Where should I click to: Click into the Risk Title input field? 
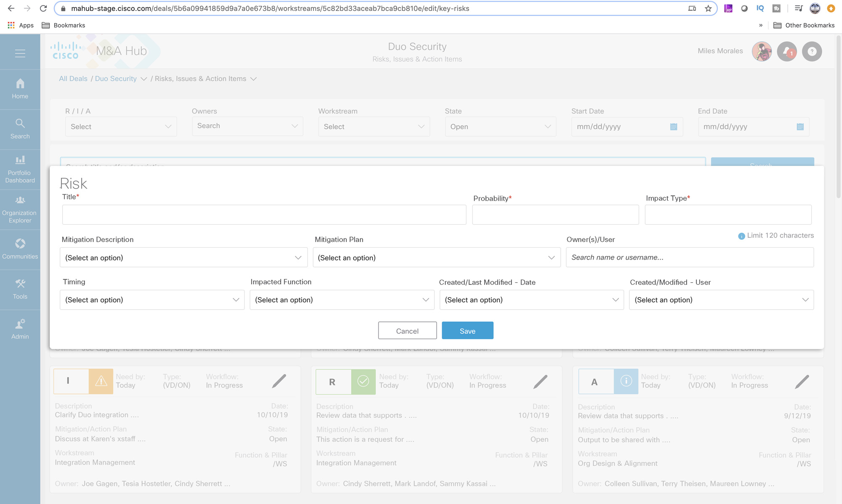[x=264, y=215]
